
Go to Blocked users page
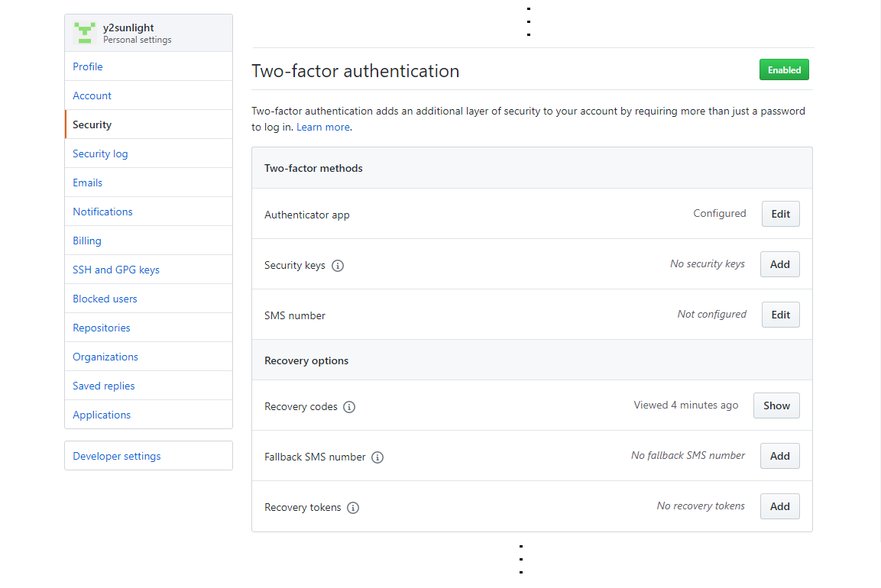click(105, 299)
